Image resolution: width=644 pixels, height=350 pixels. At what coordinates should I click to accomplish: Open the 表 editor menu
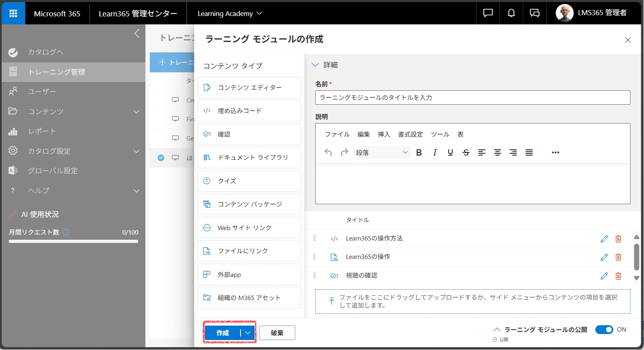point(460,134)
